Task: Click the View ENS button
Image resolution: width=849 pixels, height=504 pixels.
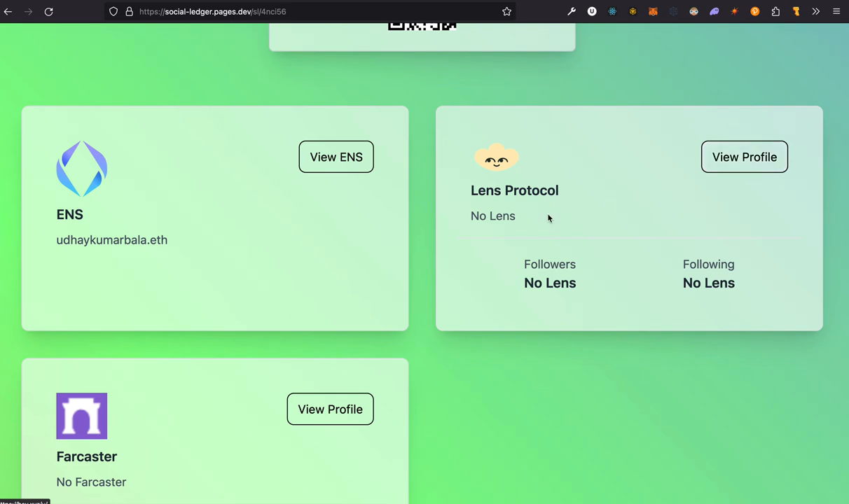Action: click(x=336, y=157)
